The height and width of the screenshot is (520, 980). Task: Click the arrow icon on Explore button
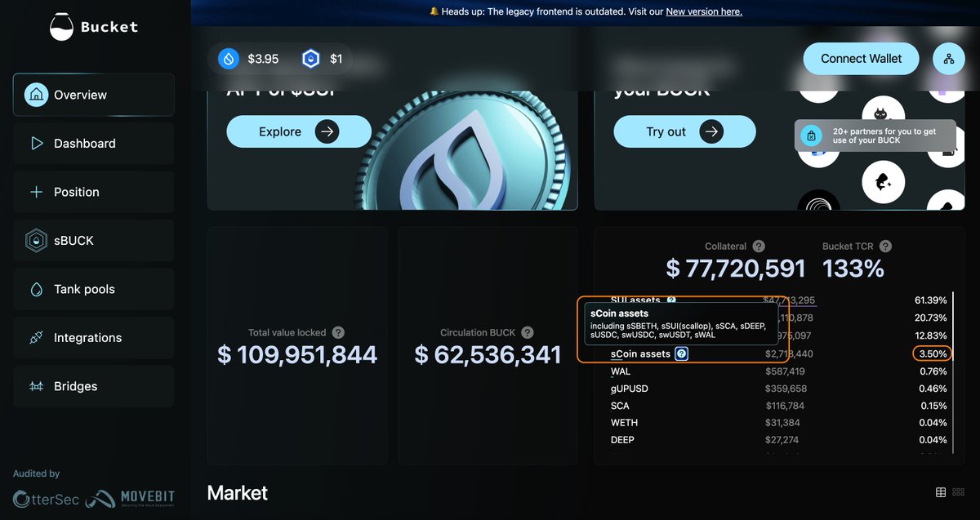tap(327, 131)
